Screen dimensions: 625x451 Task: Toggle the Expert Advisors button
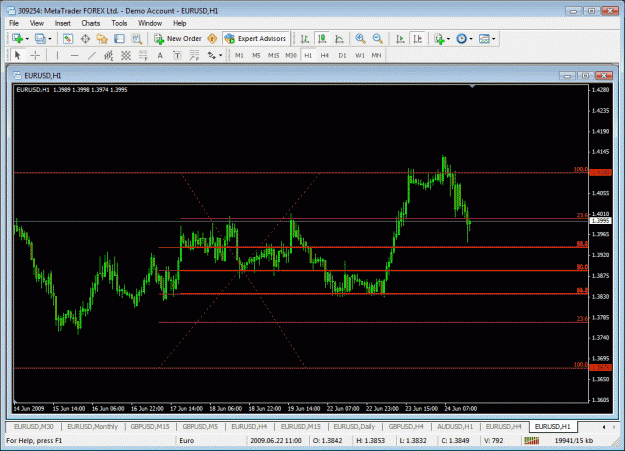coord(256,39)
